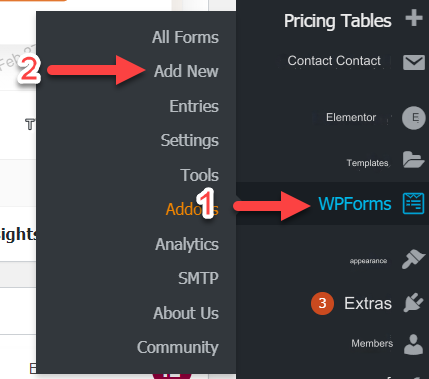This screenshot has height=379, width=429.
Task: Click the Extras plug icon
Action: [414, 303]
